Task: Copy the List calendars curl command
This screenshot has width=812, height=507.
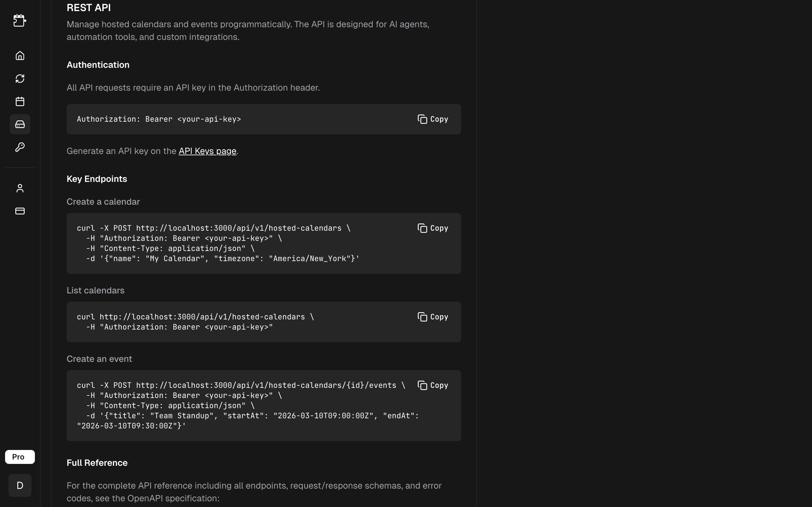Action: 433,317
